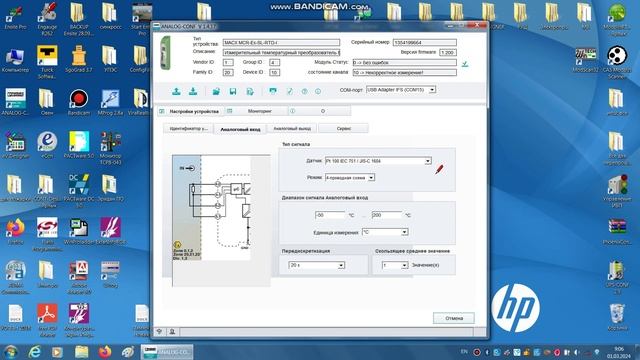This screenshot has width=640, height=360.
Task: Click the checkmark icon beside Модуль Статус
Action: [465, 64]
